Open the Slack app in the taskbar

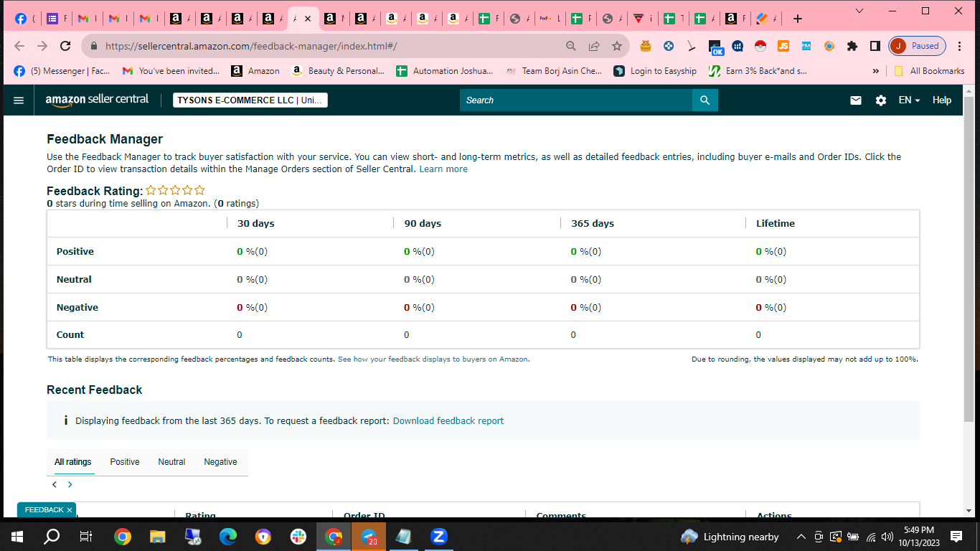pos(298,537)
